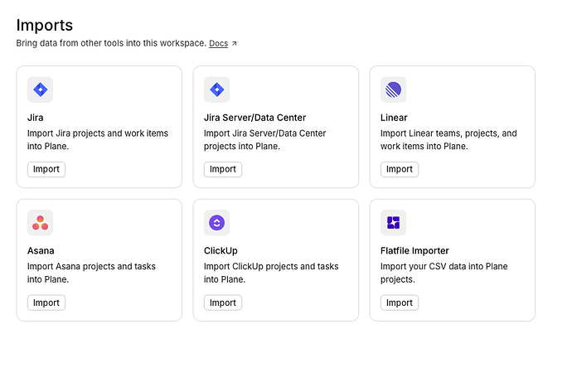Click the Asana three-dot logo icon
Screen dimensions: 572x392
pos(40,223)
